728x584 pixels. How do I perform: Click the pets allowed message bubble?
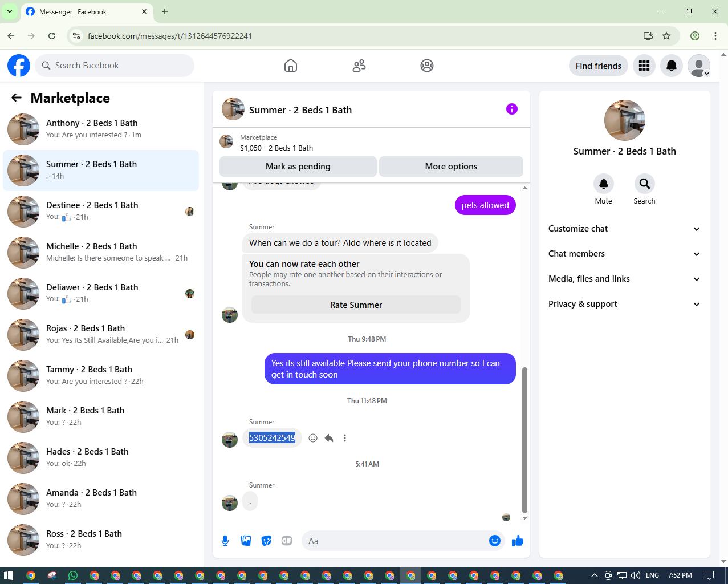(x=485, y=205)
